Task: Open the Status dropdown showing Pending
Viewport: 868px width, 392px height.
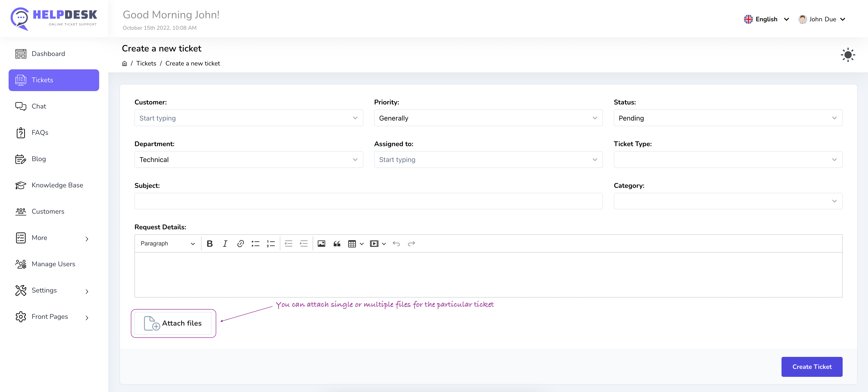Action: [727, 118]
